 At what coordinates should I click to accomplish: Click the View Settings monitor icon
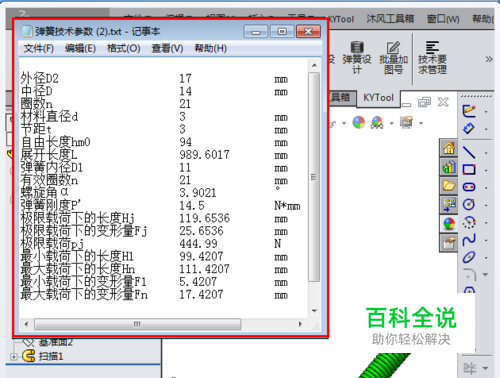point(407,123)
